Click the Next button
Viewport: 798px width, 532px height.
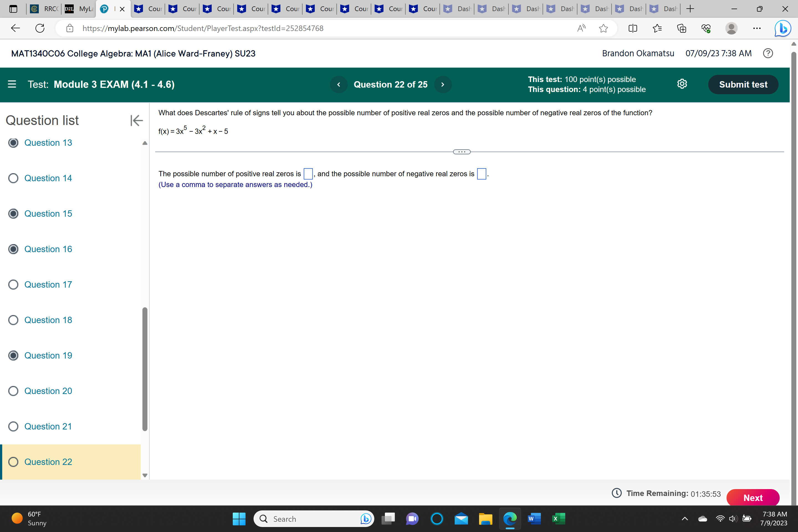click(x=753, y=497)
